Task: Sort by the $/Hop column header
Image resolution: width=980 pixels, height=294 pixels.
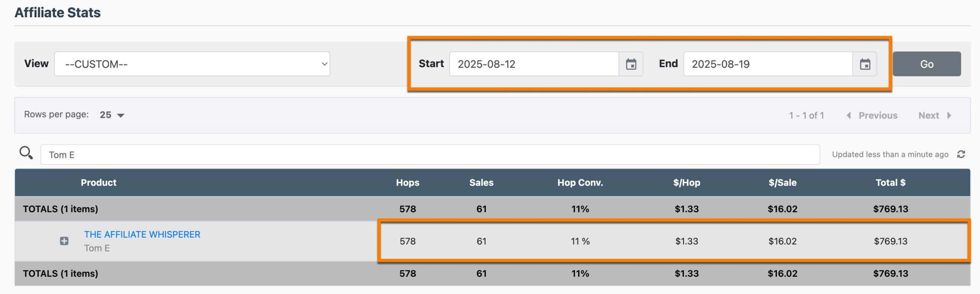Action: coord(686,182)
